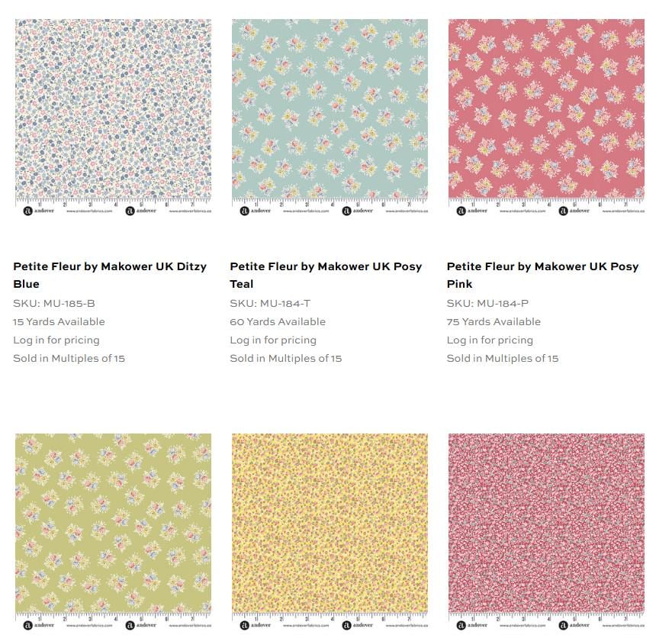Click the 60 Yards Available label

[278, 321]
